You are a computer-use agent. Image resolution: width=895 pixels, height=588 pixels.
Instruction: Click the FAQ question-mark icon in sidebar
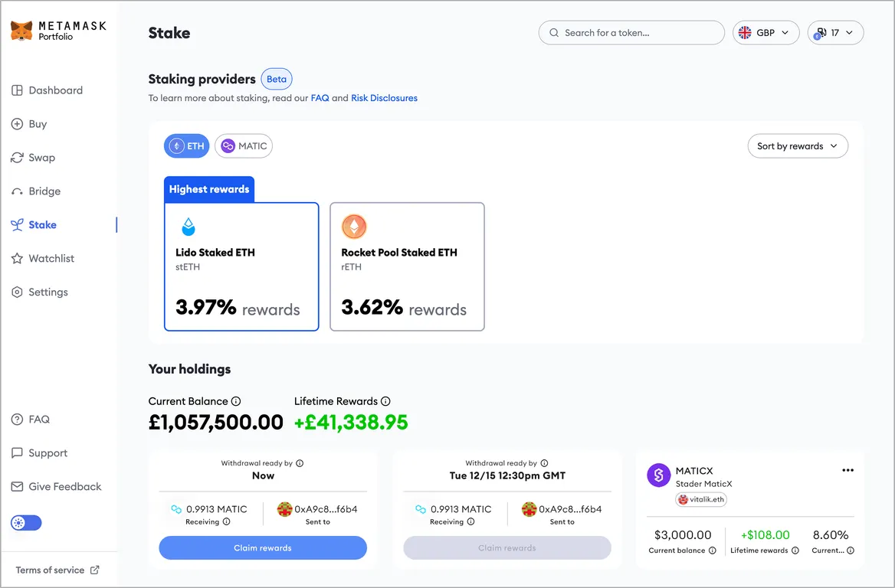[17, 420]
